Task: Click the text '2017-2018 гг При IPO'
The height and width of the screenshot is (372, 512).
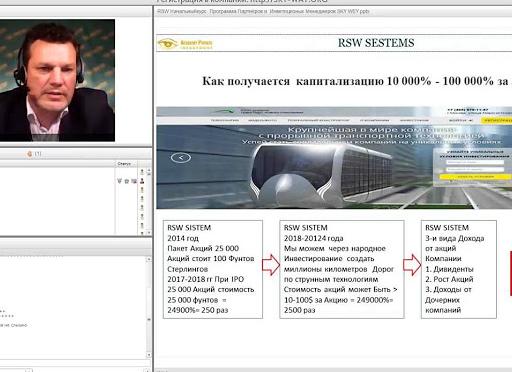Action: (206, 279)
